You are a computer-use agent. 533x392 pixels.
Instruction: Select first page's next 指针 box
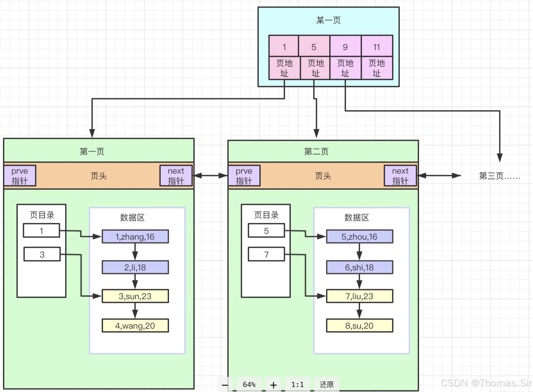coord(176,176)
